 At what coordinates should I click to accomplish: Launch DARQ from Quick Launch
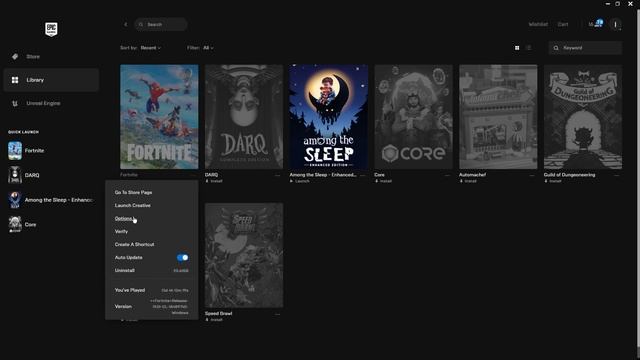pos(15,175)
